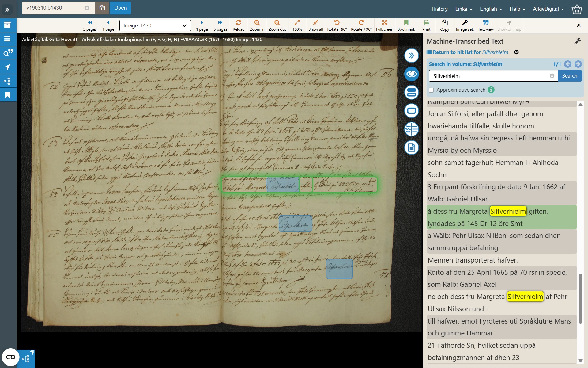This screenshot has width=588, height=368.
Task: Collapse the toolbar with up chevron
Action: pyautogui.click(x=579, y=25)
